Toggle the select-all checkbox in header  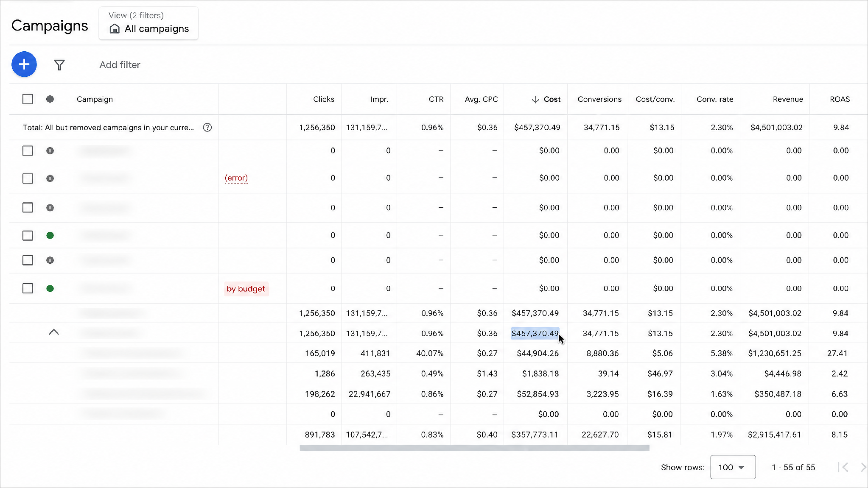click(28, 99)
